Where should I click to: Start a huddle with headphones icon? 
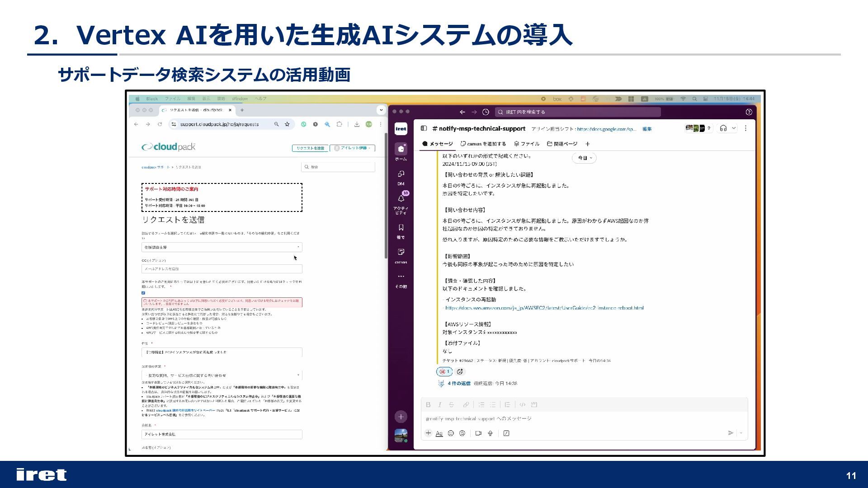click(x=723, y=128)
